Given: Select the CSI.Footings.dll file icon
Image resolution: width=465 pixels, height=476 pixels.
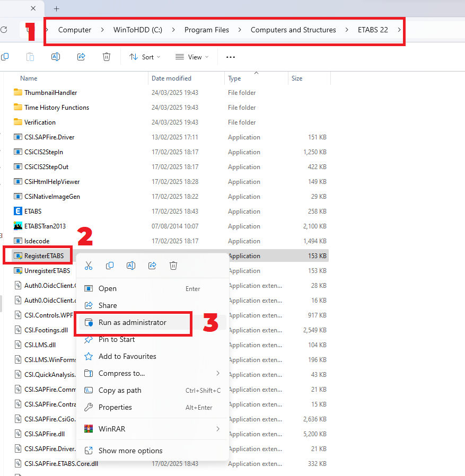Looking at the screenshot, I should 18,330.
